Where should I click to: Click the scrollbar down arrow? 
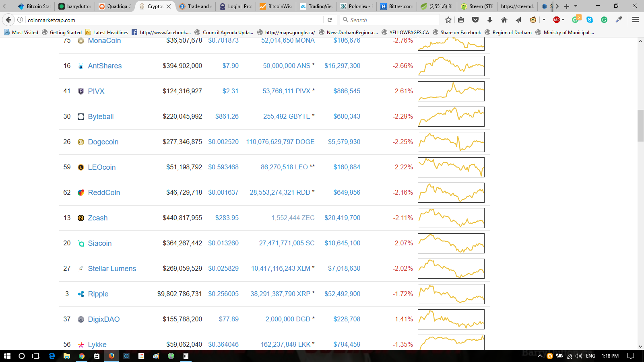click(640, 346)
